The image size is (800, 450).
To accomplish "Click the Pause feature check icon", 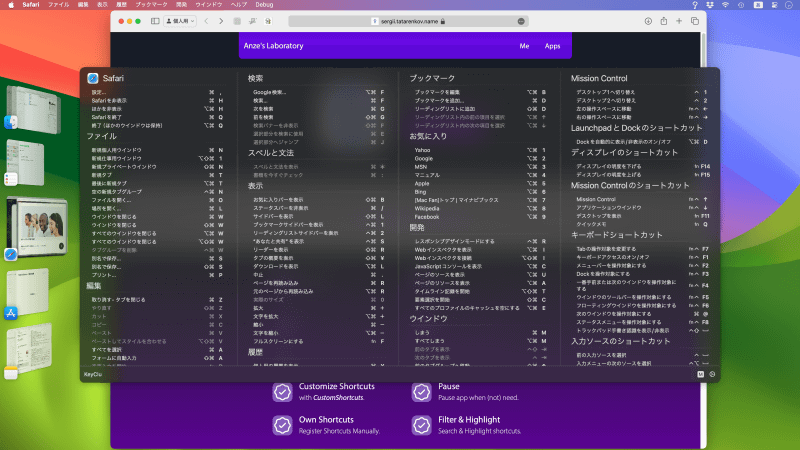I will (421, 392).
